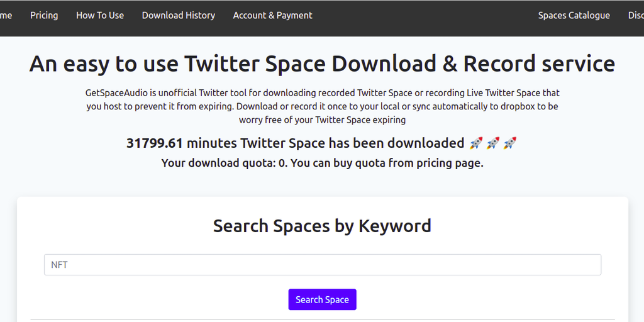Screen dimensions: 644x322
Task: Click the Twitter Space Download & Record heading
Action: pos(322,64)
